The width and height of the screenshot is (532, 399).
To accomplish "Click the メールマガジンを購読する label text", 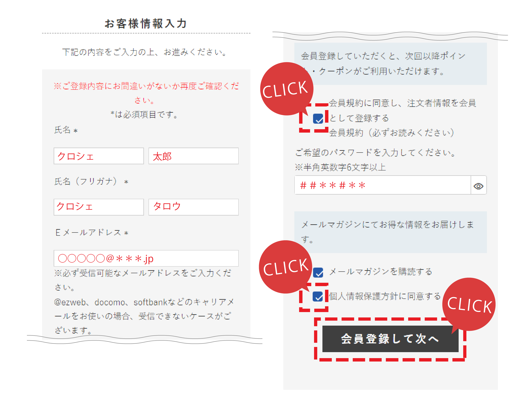I will click(x=380, y=272).
